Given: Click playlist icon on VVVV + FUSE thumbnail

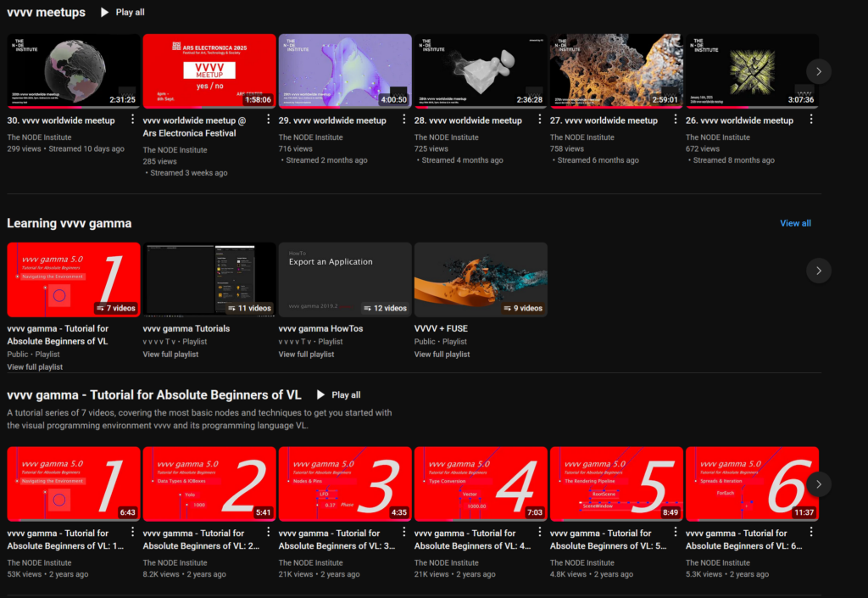Looking at the screenshot, I should click(x=504, y=309).
